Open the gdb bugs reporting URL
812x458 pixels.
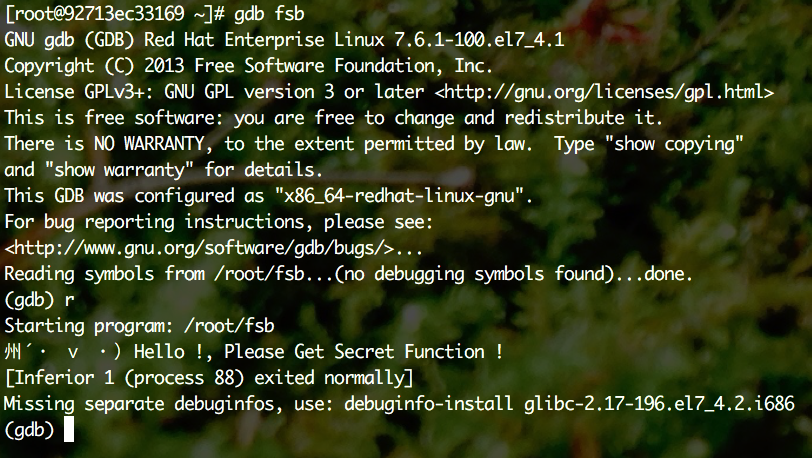(x=200, y=248)
